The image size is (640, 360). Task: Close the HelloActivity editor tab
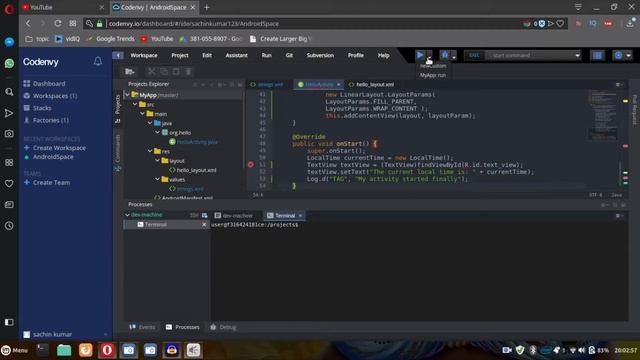point(338,84)
